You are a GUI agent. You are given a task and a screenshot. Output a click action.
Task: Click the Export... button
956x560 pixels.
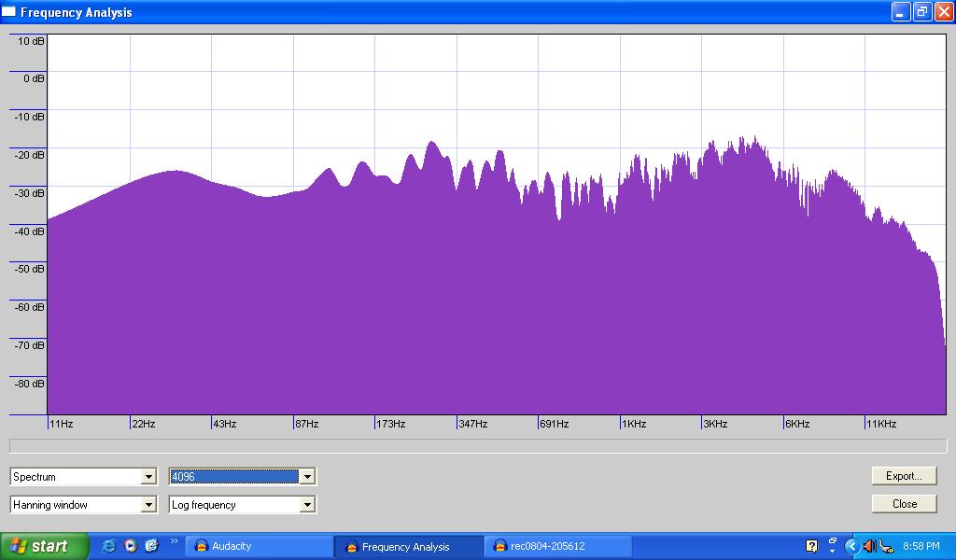pos(904,476)
